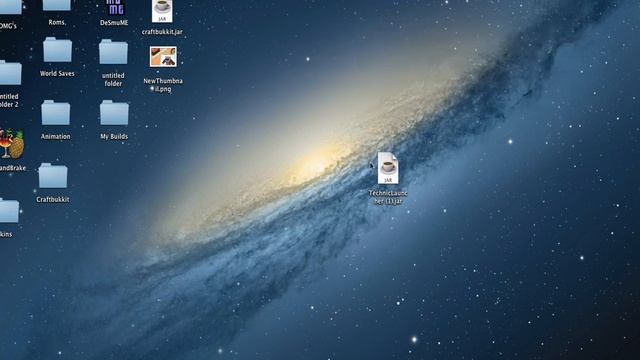Select the Roms folder icon
Viewport: 640px width, 360px height.
click(57, 5)
